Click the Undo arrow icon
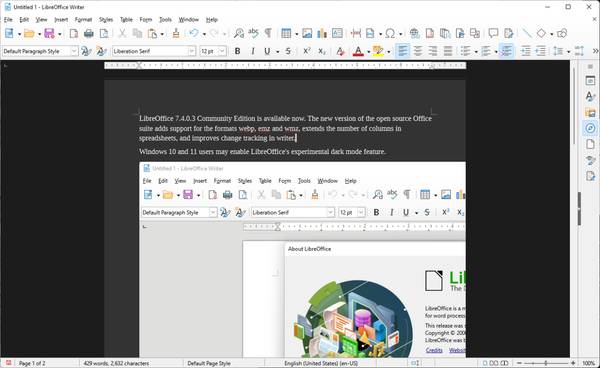Image resolution: width=600 pixels, height=368 pixels. coord(194,34)
